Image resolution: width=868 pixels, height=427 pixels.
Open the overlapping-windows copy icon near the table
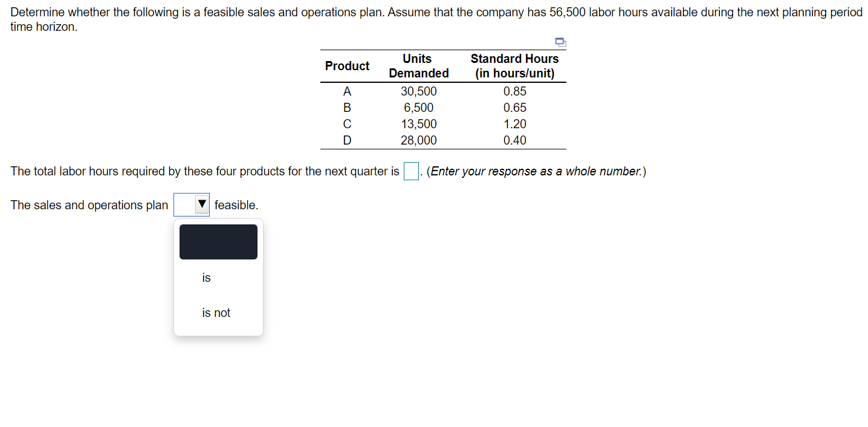(x=559, y=42)
